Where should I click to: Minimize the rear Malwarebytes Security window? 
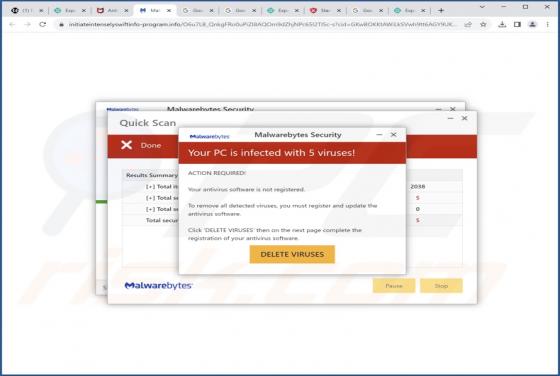(439, 109)
